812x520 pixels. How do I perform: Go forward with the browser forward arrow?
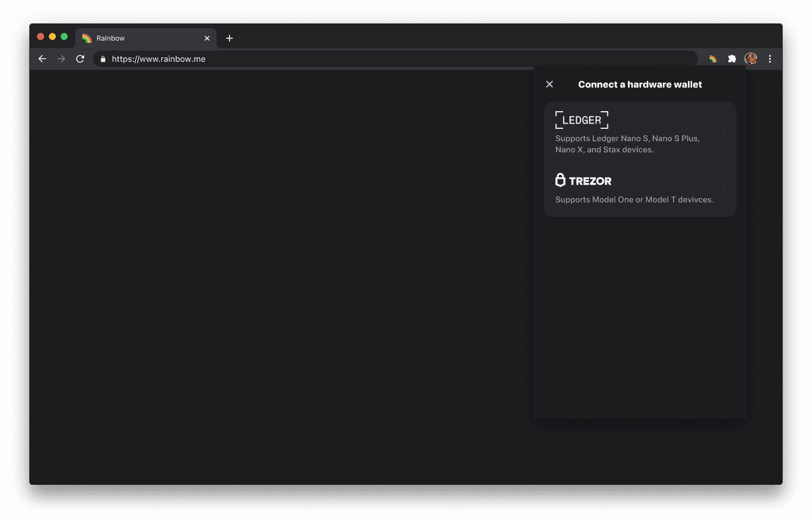click(61, 59)
